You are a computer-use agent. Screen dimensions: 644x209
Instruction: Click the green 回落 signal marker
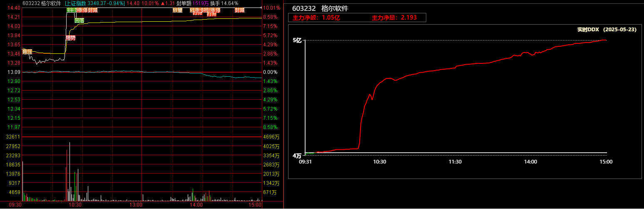click(x=79, y=20)
